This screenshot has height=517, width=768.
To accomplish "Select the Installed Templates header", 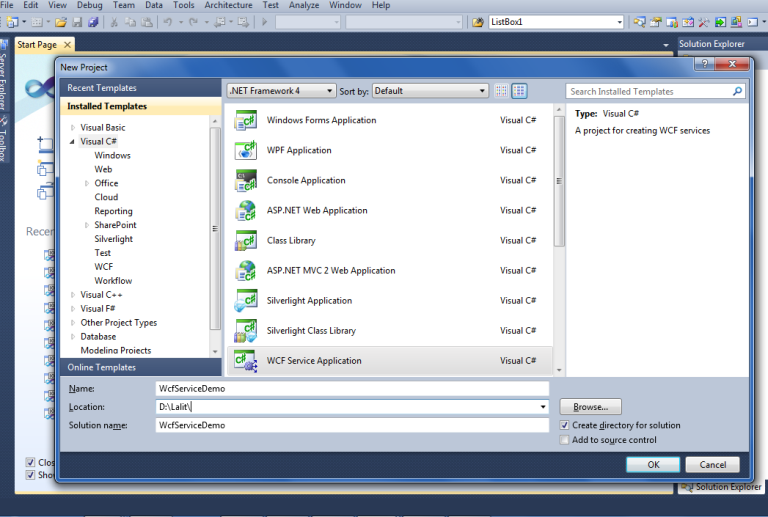I will pos(141,106).
